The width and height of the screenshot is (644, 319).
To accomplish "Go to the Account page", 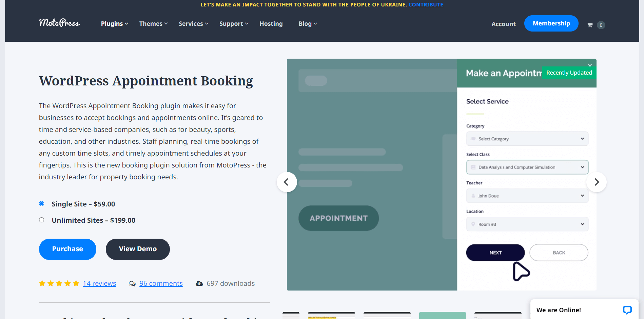I will [x=503, y=24].
